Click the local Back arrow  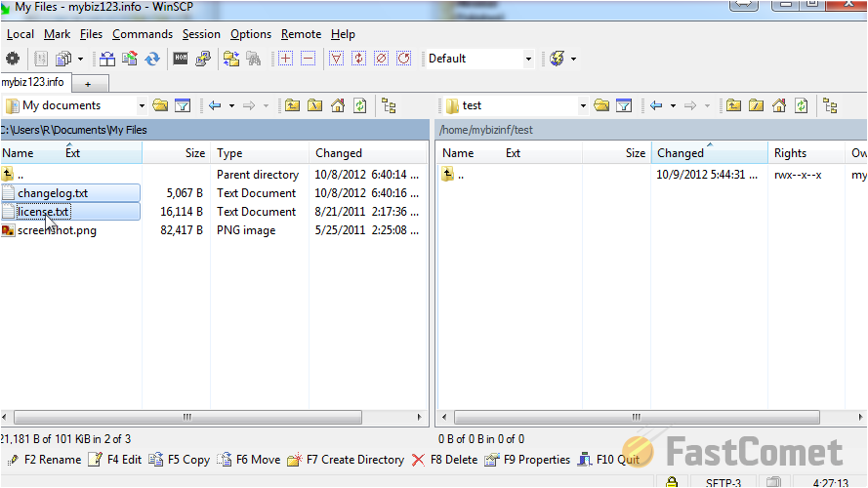coord(216,105)
